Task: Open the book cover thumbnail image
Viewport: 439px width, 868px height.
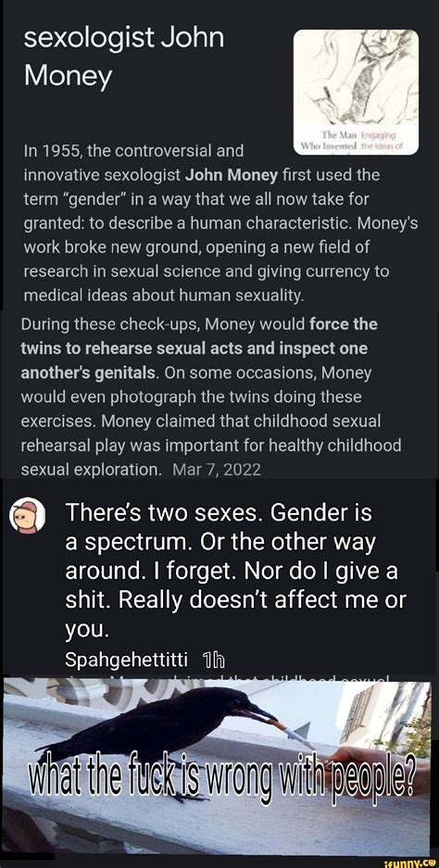Action: (356, 92)
